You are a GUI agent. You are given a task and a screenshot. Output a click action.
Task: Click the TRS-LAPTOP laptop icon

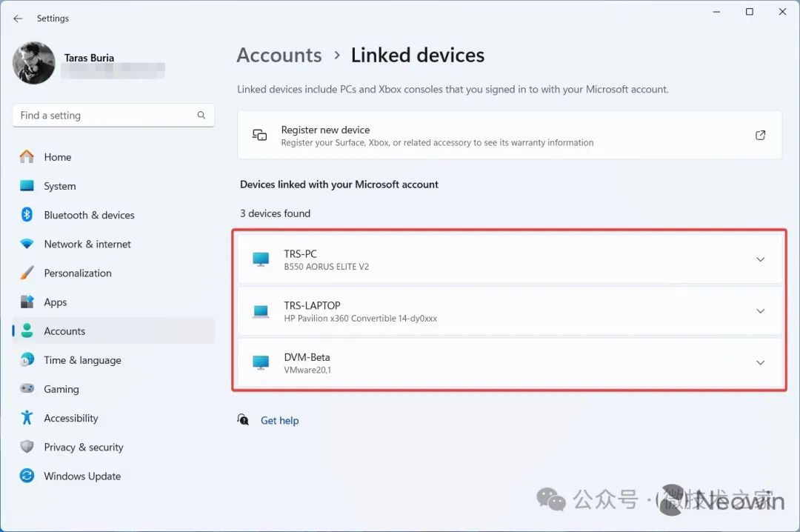pyautogui.click(x=261, y=311)
